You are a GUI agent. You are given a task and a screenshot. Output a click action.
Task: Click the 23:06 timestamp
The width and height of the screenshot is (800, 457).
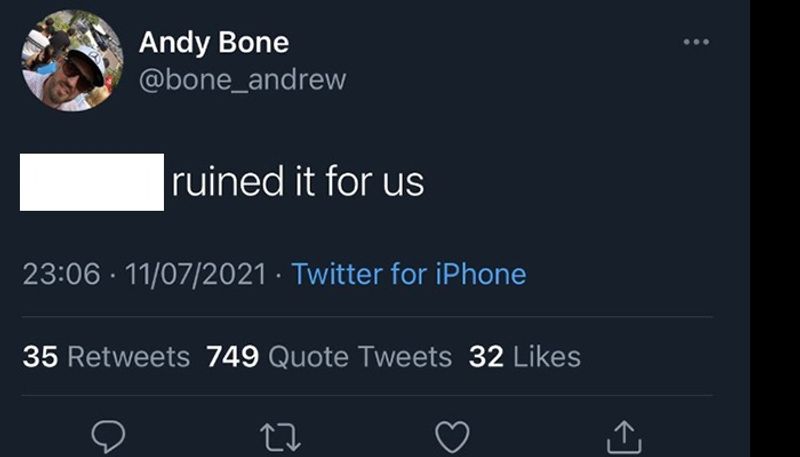61,273
